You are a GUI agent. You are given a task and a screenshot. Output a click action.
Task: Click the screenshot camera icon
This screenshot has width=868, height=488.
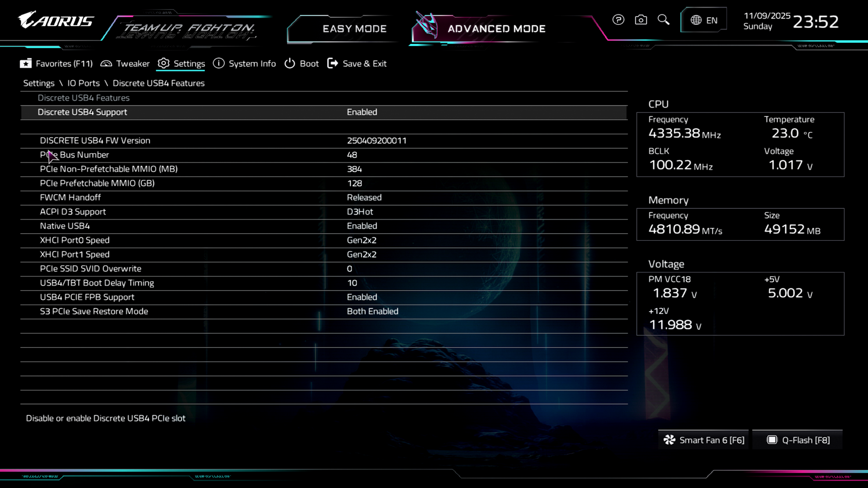[x=641, y=20]
